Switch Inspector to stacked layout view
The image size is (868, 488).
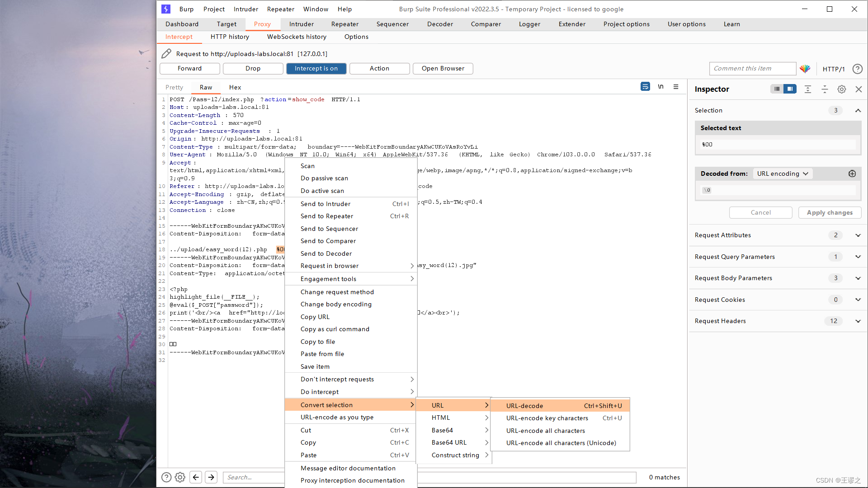(x=777, y=89)
